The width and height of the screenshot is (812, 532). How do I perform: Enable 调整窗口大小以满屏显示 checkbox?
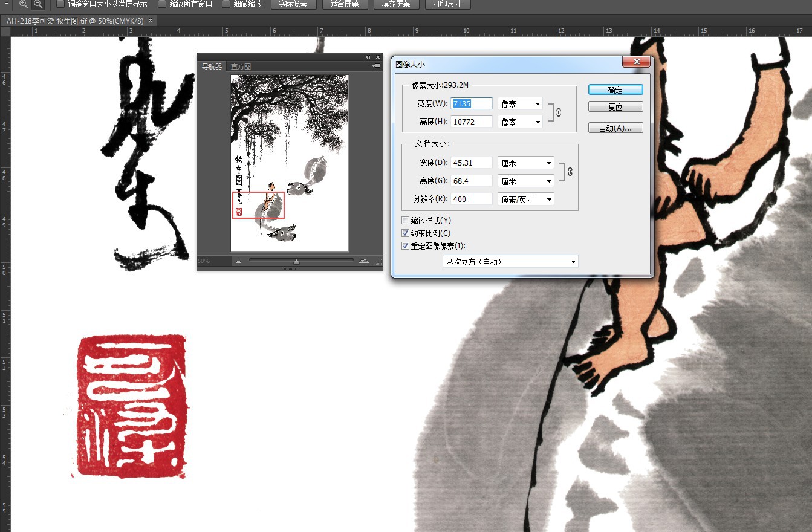coord(60,4)
